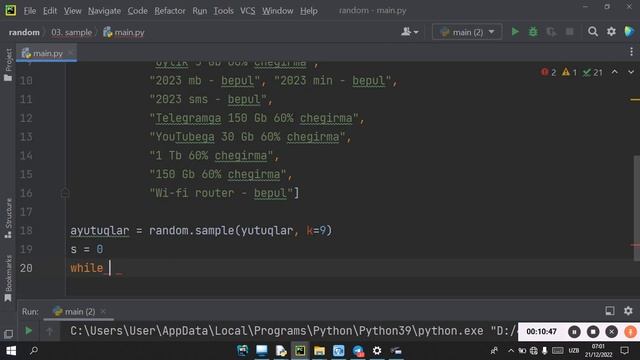The image size is (640, 360).
Task: Switch to PyCharm in the taskbar
Action: 300,351
